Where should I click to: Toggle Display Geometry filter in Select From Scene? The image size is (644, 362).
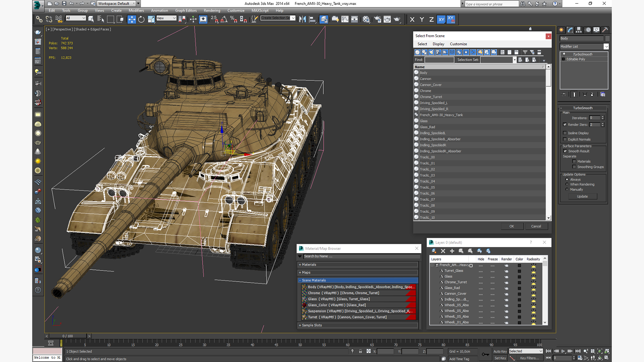[418, 52]
